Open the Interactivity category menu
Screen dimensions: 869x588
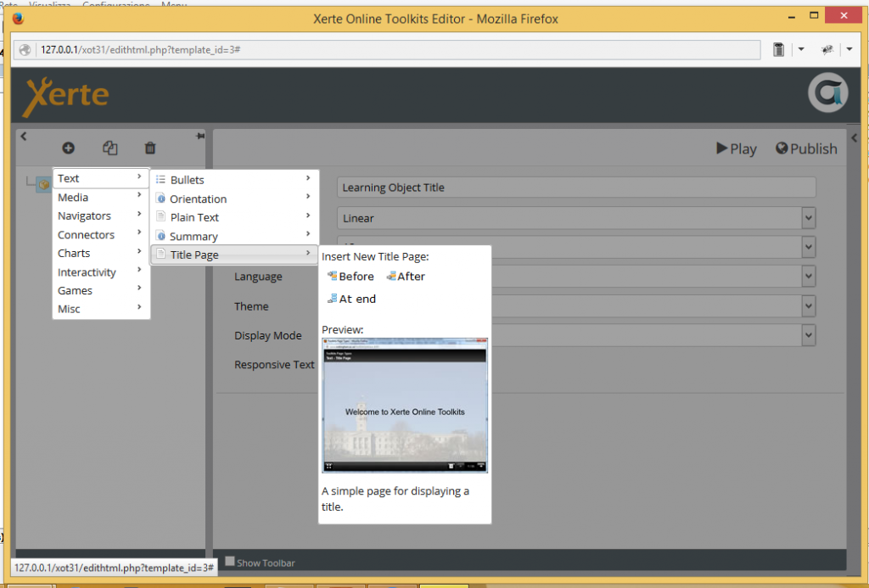click(x=101, y=272)
